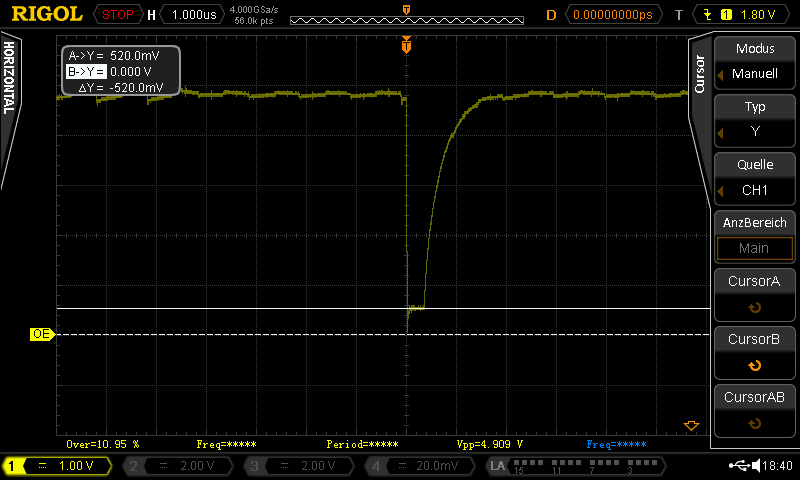The height and width of the screenshot is (480, 800).
Task: Click the speaker sound icon
Action: coord(755,466)
